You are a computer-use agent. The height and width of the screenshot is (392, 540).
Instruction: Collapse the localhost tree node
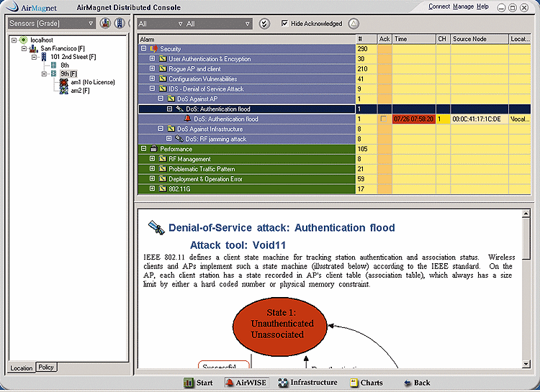(x=14, y=40)
